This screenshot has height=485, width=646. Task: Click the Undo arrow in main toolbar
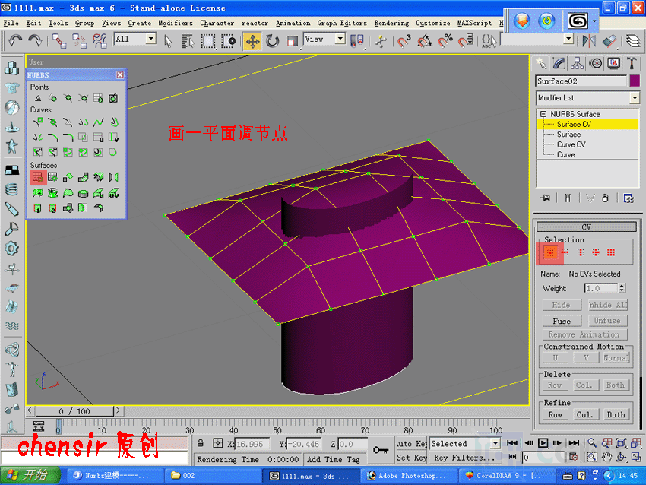15,40
